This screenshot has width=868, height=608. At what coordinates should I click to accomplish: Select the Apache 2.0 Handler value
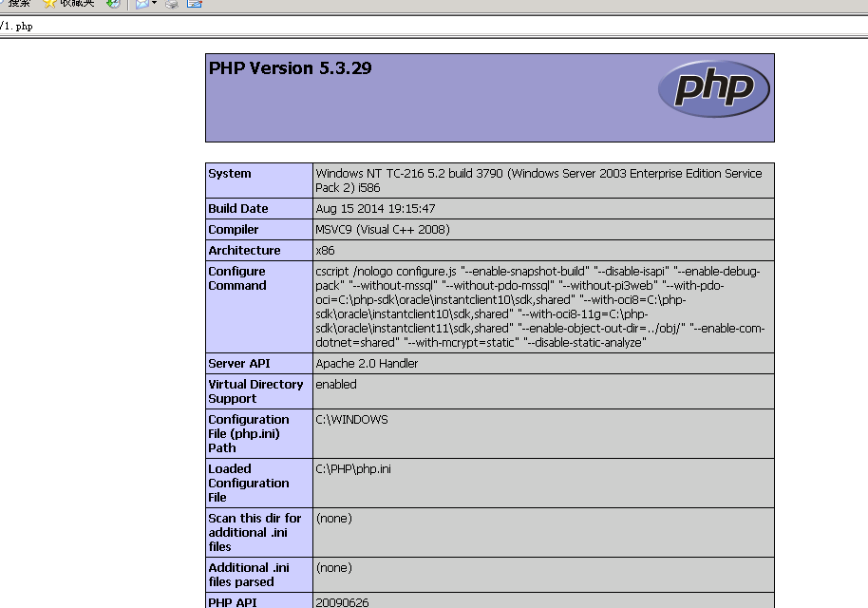tap(367, 364)
